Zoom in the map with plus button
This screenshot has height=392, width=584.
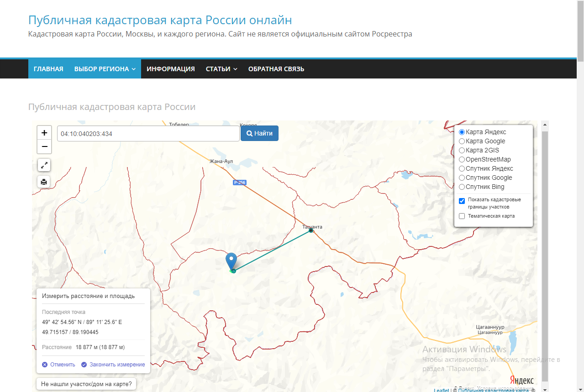pos(44,133)
